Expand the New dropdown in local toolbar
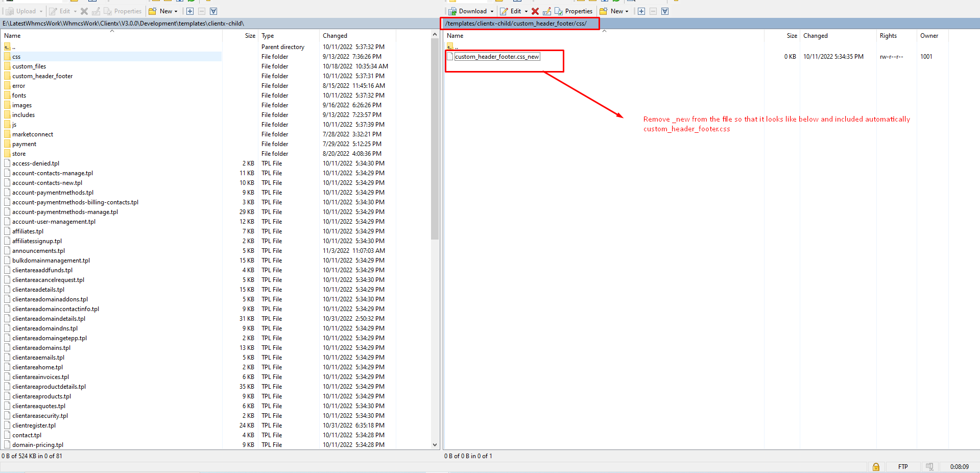This screenshot has width=980, height=473. click(176, 11)
